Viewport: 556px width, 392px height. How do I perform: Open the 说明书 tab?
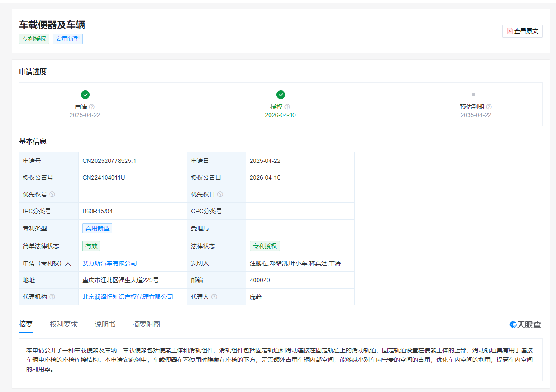pyautogui.click(x=105, y=324)
